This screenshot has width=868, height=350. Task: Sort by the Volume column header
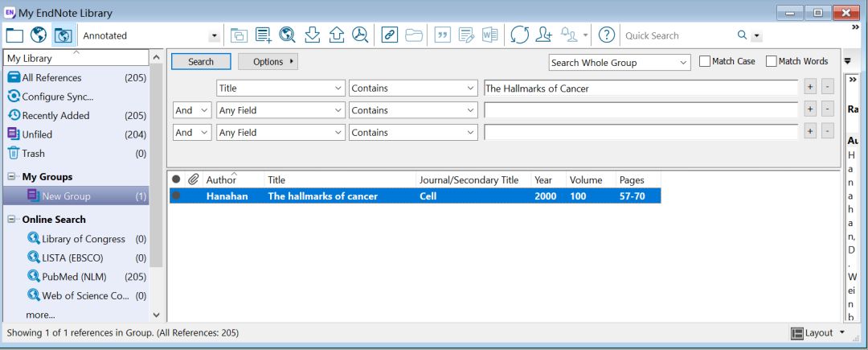(x=591, y=179)
